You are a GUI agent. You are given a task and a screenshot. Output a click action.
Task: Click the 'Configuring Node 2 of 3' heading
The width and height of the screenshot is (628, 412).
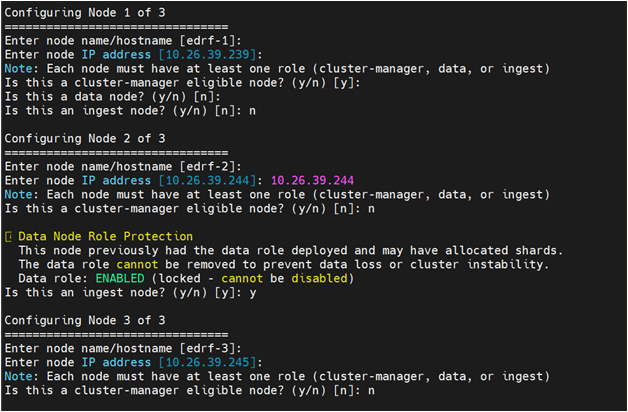point(85,139)
